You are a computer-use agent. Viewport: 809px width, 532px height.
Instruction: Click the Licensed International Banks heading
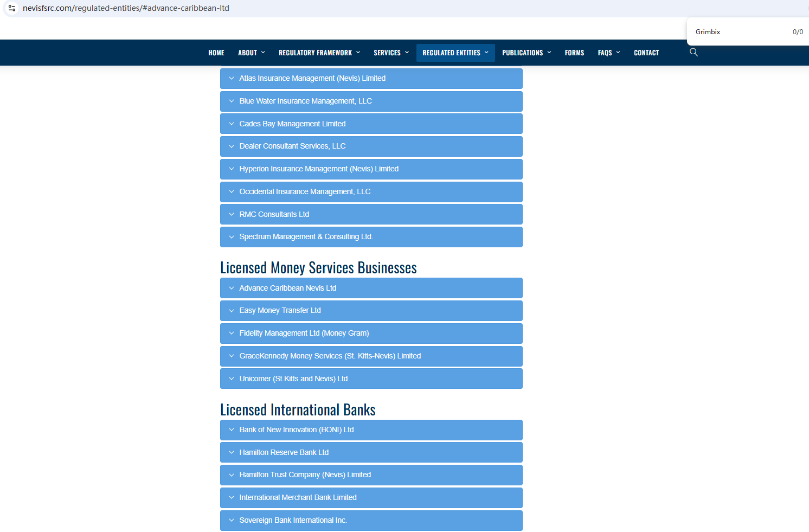click(298, 410)
